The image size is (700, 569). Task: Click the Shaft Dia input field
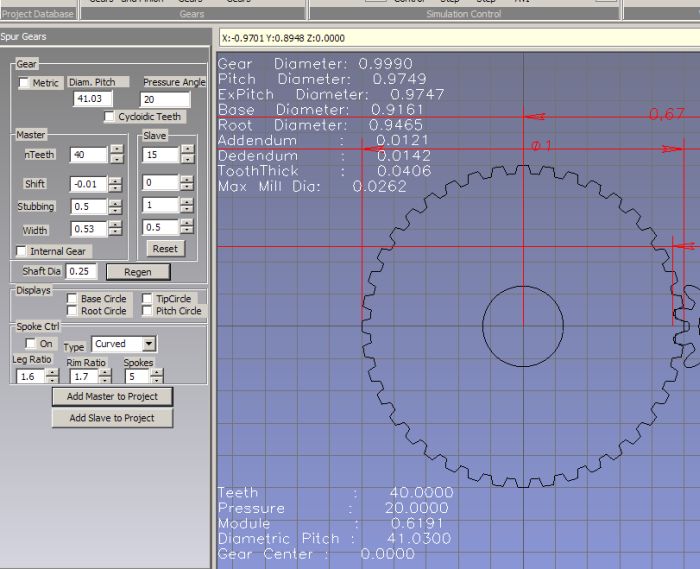point(81,271)
